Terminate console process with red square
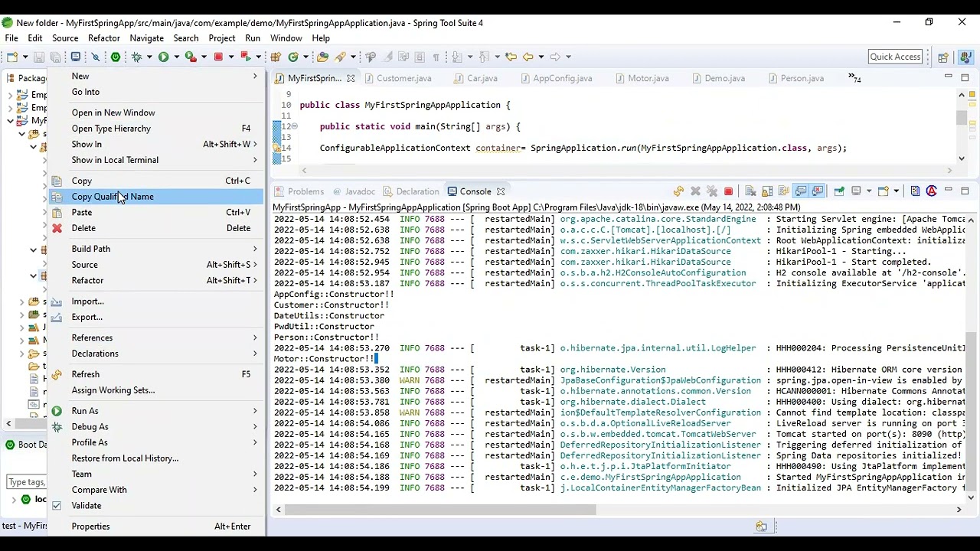The height and width of the screenshot is (551, 980). pyautogui.click(x=729, y=191)
